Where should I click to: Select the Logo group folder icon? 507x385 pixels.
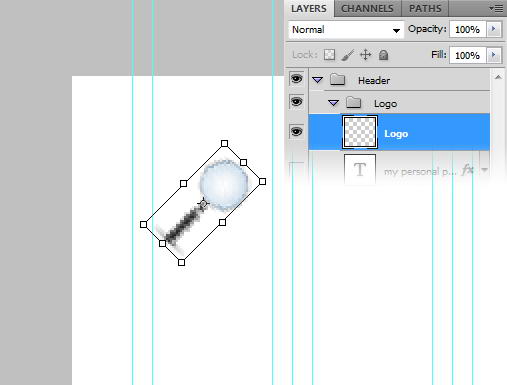point(353,102)
